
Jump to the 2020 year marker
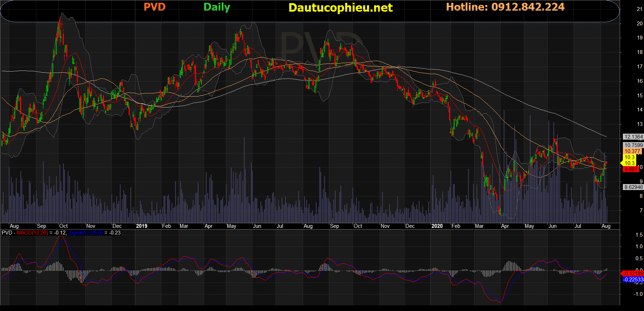coord(437,226)
